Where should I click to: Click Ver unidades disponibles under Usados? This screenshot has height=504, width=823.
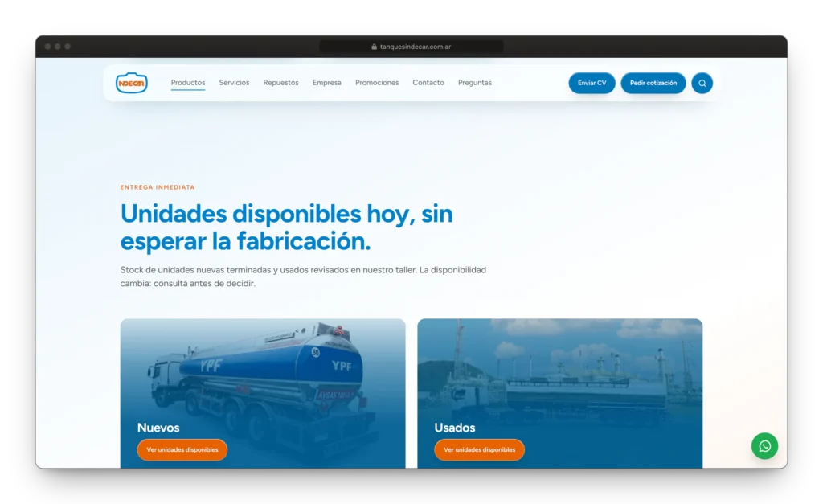479,449
